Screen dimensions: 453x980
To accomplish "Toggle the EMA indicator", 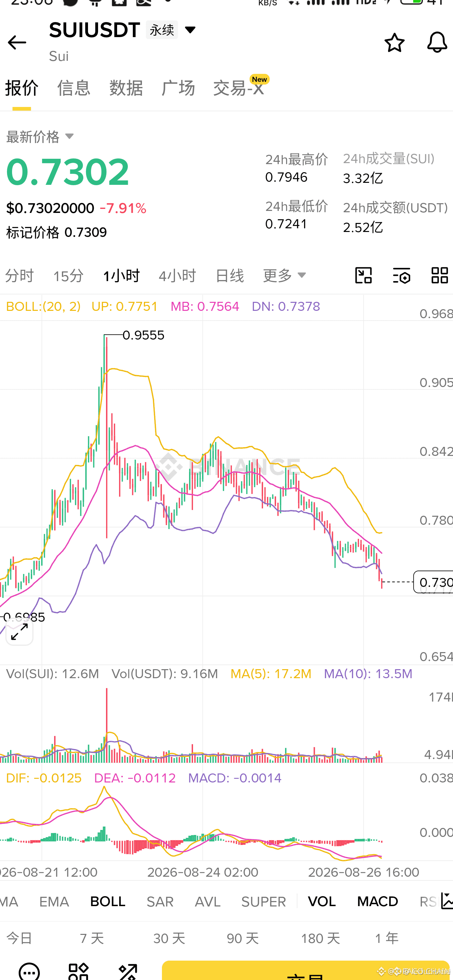I will tap(54, 902).
